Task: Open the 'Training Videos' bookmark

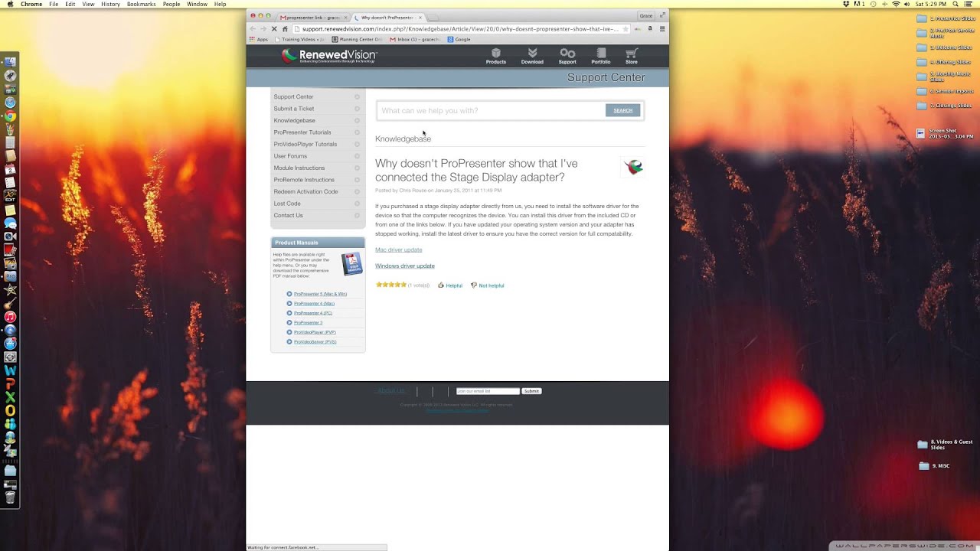Action: (x=299, y=39)
